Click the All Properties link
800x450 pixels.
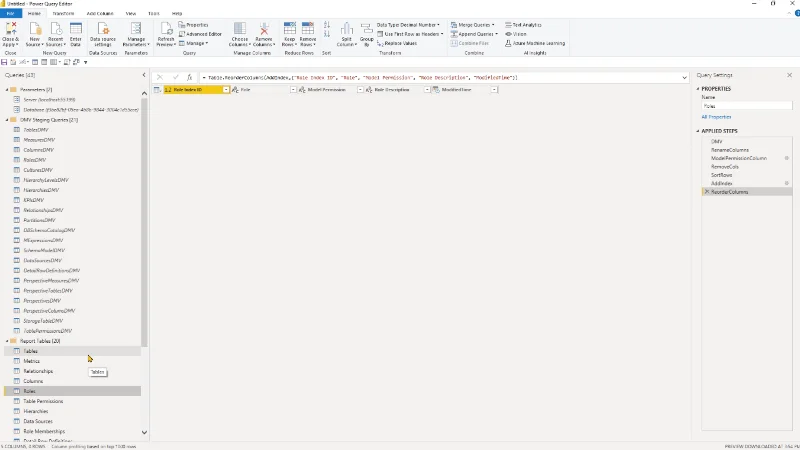click(x=716, y=117)
